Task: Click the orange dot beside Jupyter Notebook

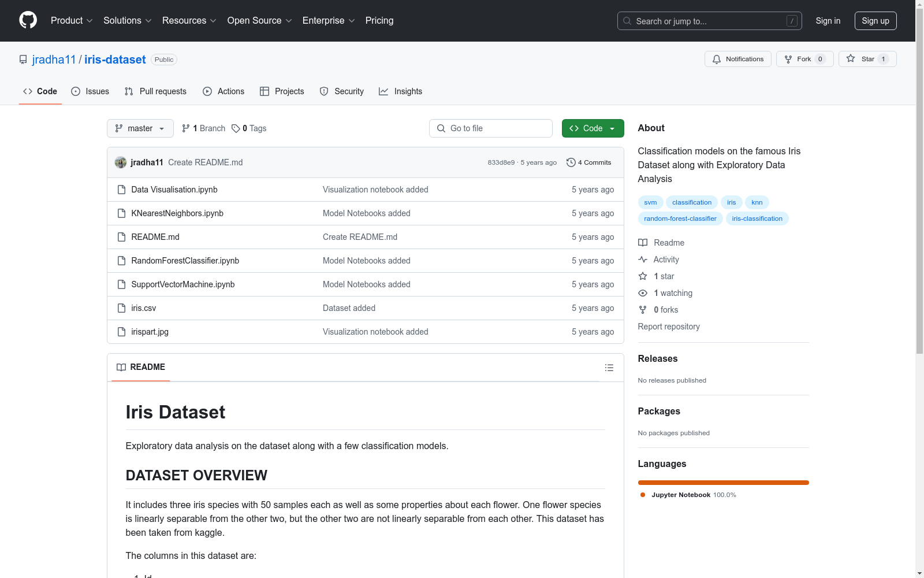Action: pos(643,495)
